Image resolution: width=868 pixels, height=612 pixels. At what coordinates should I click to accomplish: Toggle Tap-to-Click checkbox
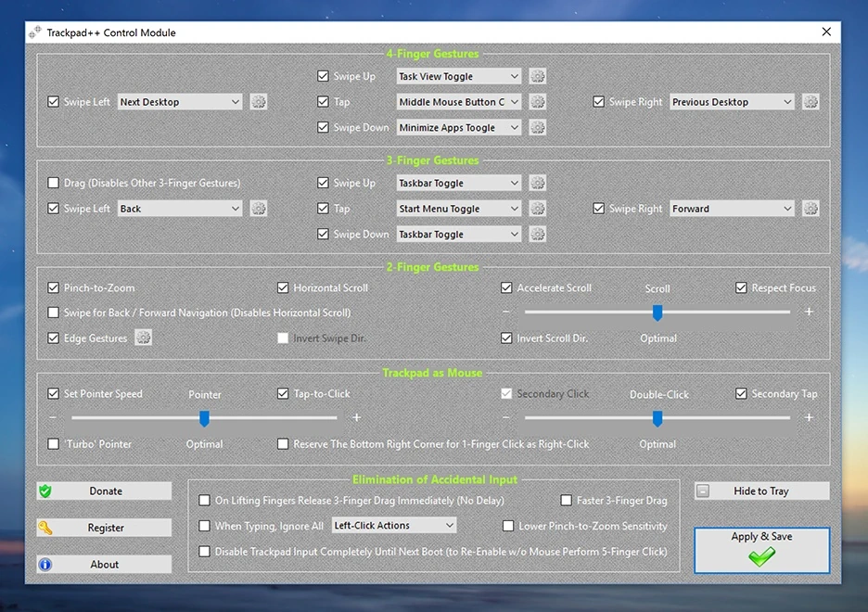pos(283,393)
